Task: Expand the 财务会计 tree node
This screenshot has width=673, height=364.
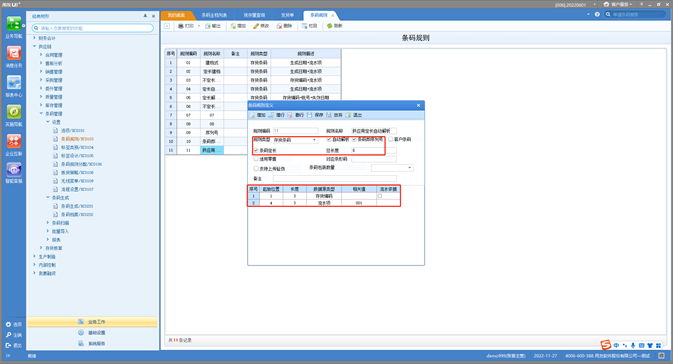Action: pos(34,38)
